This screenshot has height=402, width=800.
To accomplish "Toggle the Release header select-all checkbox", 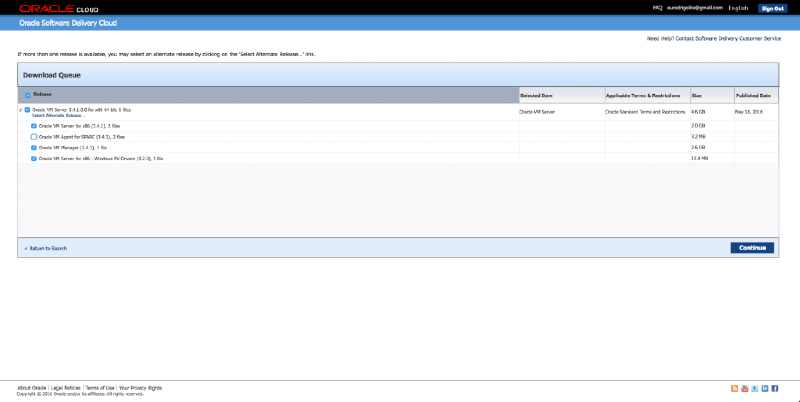I will coord(28,95).
